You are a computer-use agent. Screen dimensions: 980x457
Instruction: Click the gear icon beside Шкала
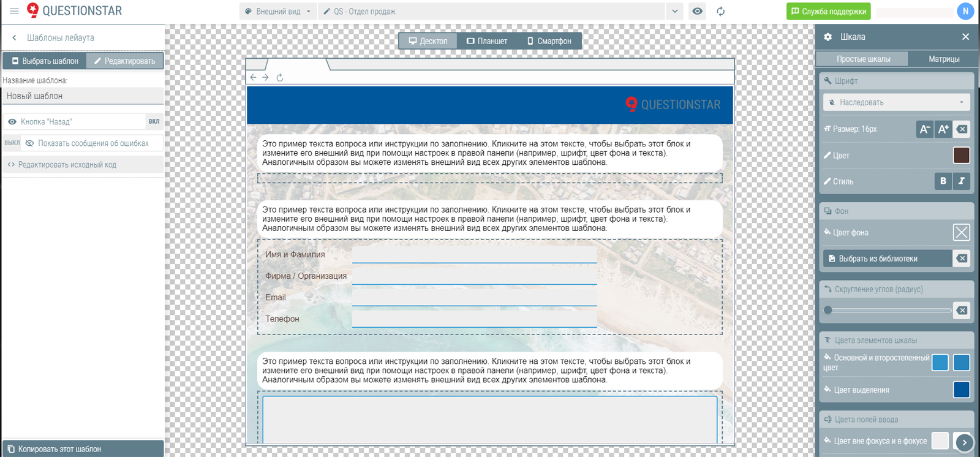[x=828, y=37]
